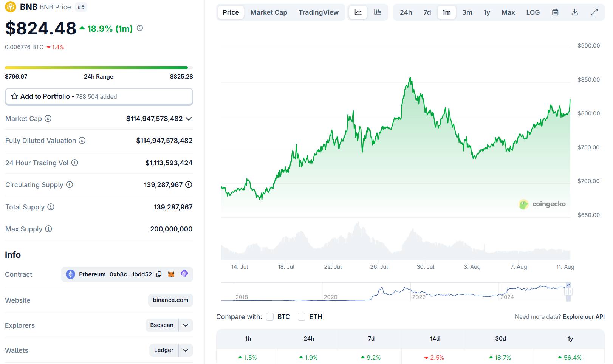This screenshot has height=364, width=613.
Task: Show 24 Hour Trading Vol info icon
Action: pos(75,163)
